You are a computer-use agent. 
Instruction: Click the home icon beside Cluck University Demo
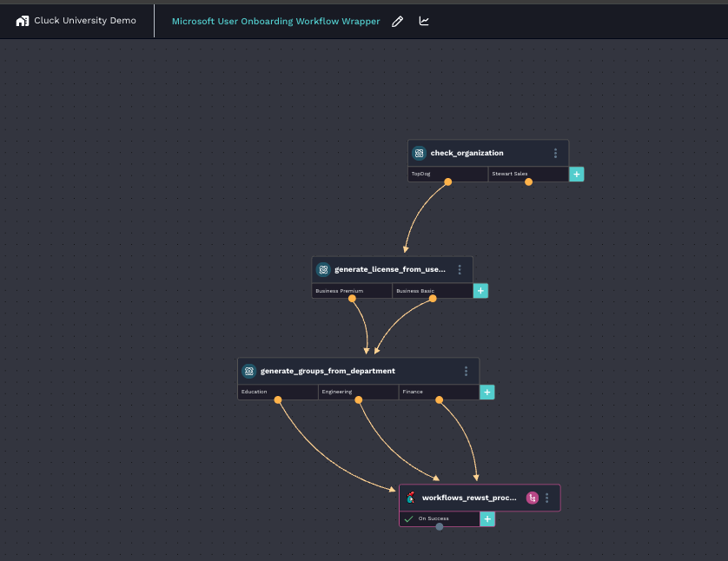[x=23, y=21]
